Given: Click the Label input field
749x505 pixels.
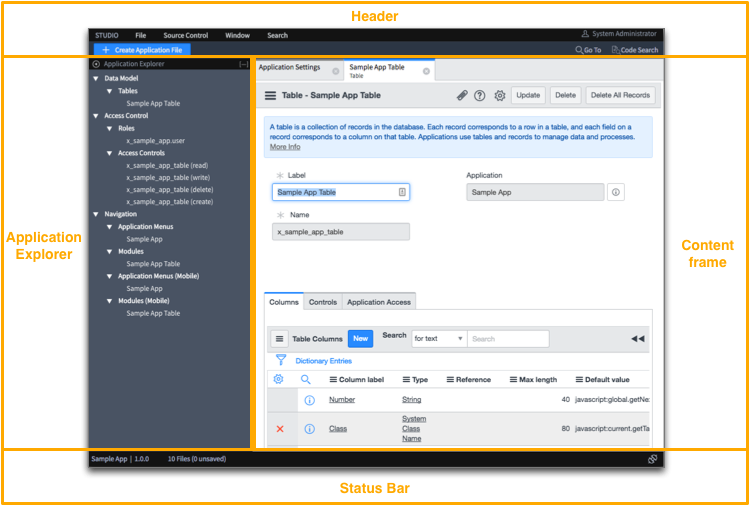Looking at the screenshot, I should pyautogui.click(x=341, y=192).
